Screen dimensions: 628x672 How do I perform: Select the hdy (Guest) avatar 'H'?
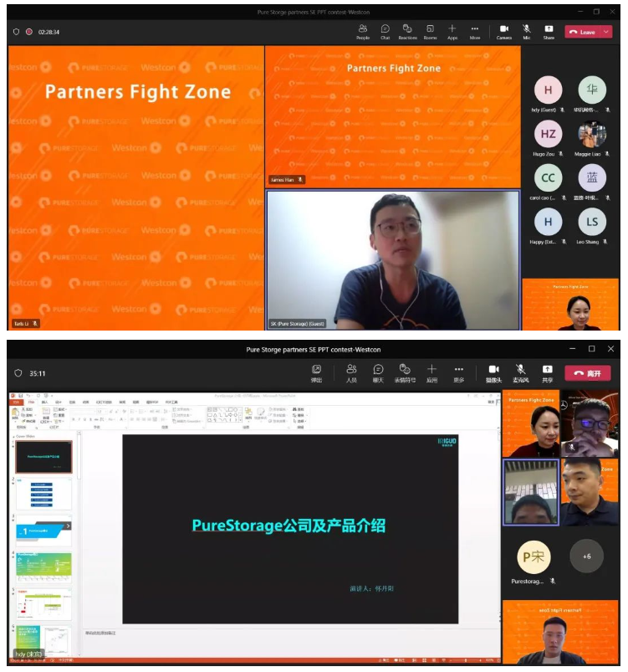[548, 90]
